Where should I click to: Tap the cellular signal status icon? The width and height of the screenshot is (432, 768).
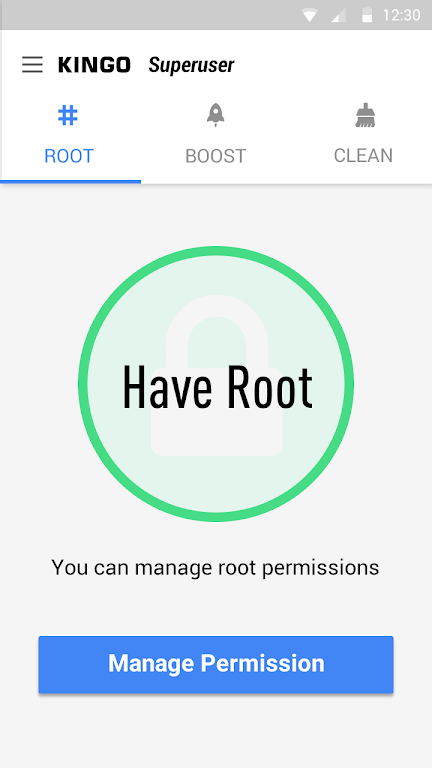coord(338,16)
